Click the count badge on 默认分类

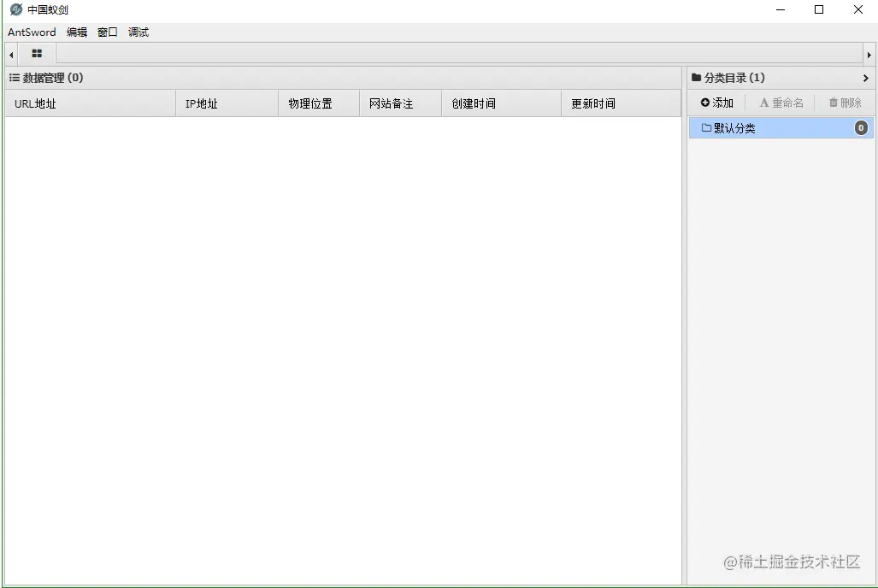(861, 128)
